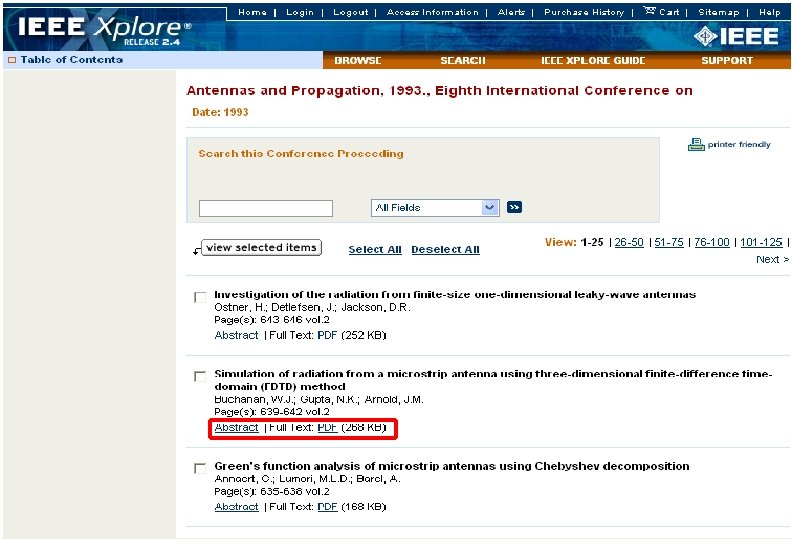Viewport: 792px width, 540px height.
Task: Submit search with the arrow go button
Action: [514, 207]
